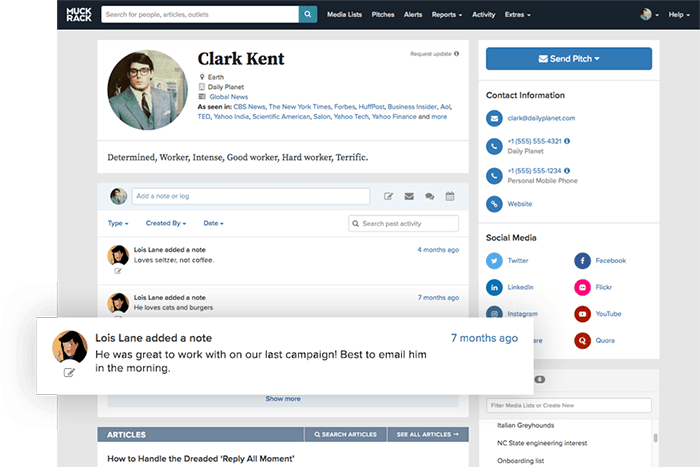Click the YouTube icon

(x=582, y=314)
